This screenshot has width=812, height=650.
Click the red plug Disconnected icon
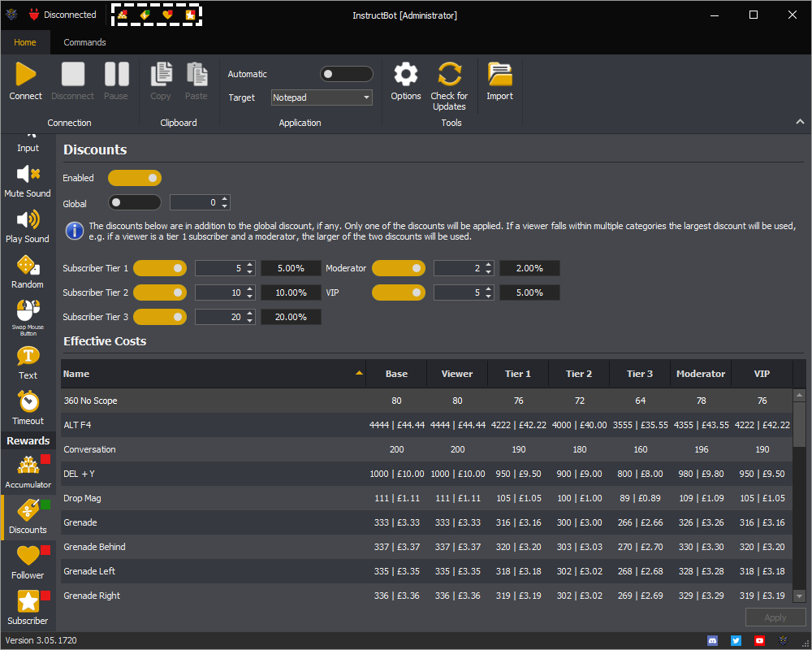pyautogui.click(x=34, y=15)
